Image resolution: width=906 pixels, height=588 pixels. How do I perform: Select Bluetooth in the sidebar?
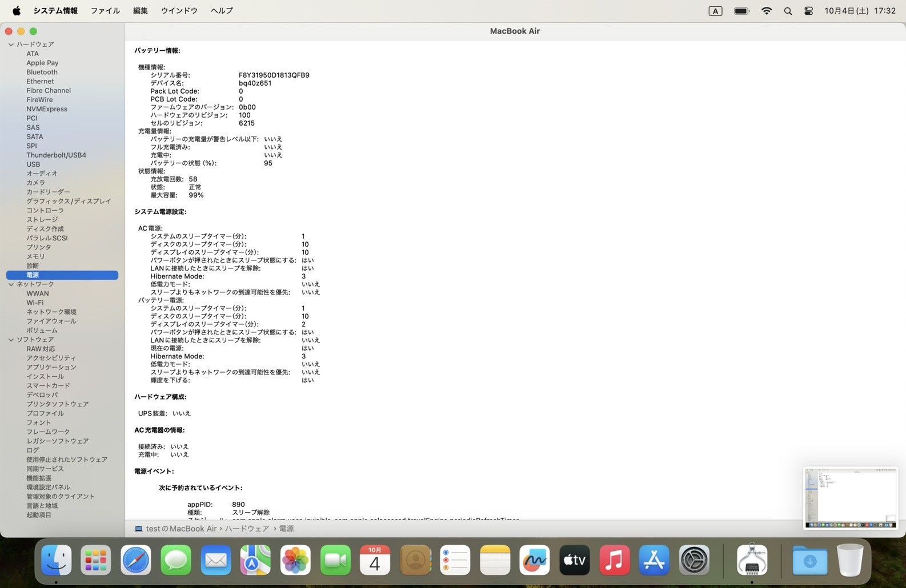click(x=42, y=72)
